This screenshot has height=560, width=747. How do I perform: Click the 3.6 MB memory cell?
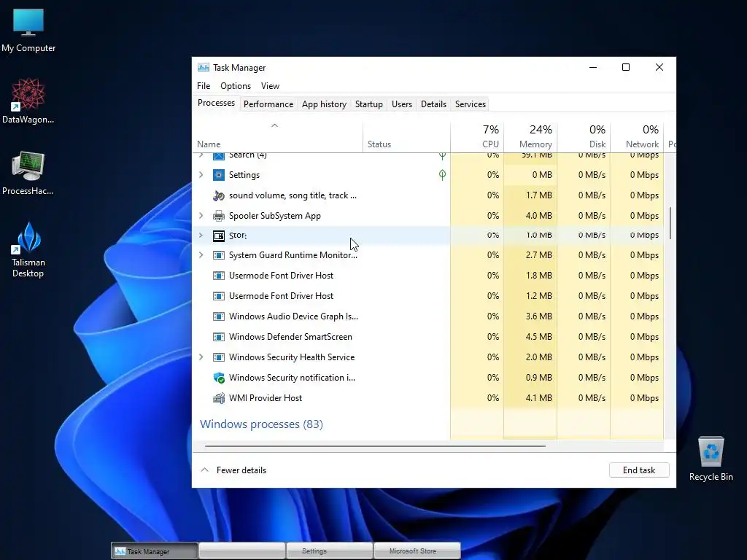(530, 316)
